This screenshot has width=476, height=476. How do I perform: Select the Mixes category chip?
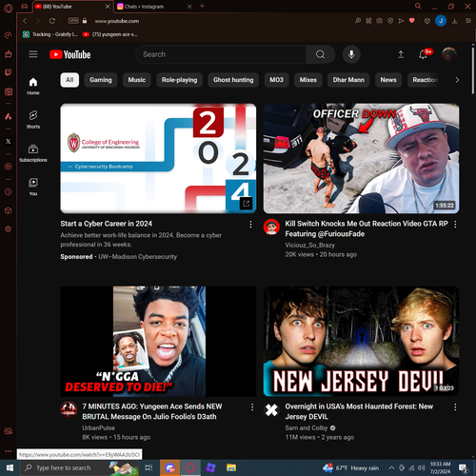click(308, 80)
